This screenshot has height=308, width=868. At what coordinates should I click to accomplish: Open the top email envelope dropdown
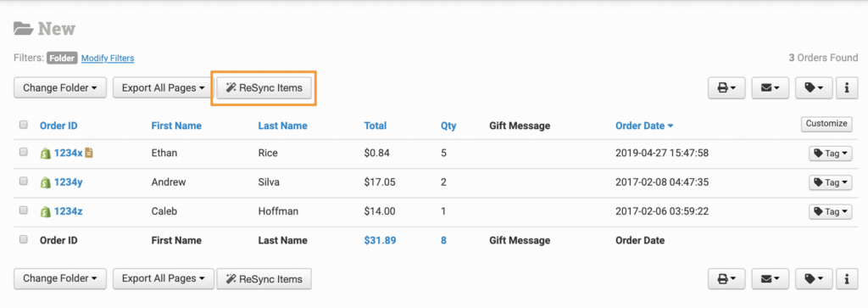(x=770, y=88)
